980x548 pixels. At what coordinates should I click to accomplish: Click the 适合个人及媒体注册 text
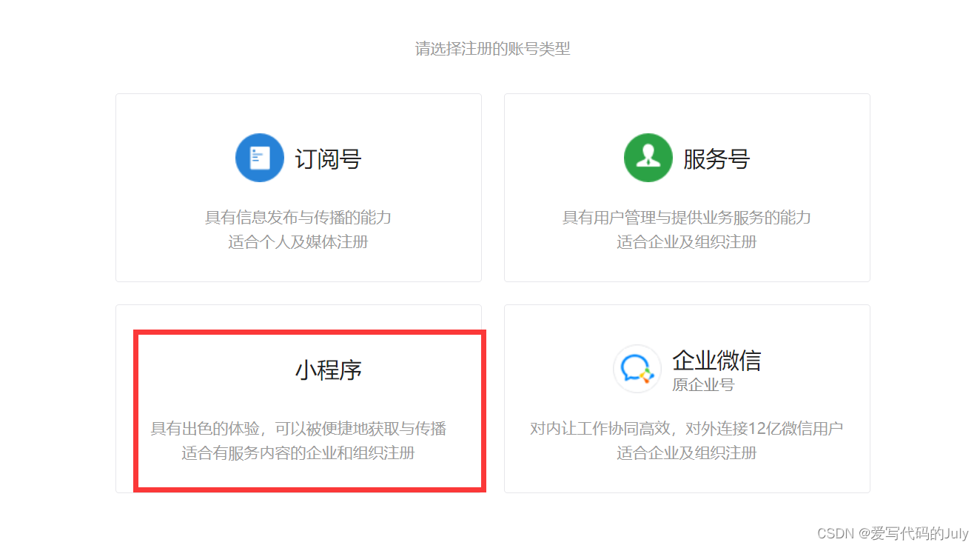pos(298,242)
